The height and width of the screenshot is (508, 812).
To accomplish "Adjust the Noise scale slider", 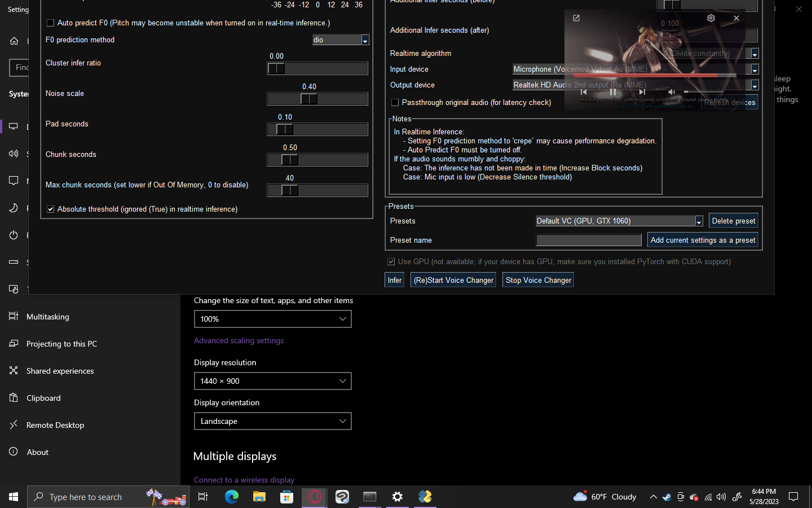I will pos(317,99).
